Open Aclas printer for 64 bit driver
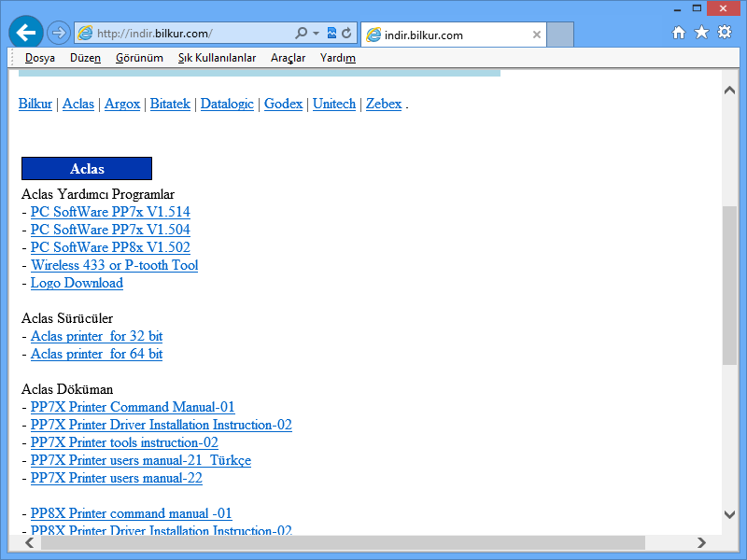The image size is (747, 560). tap(97, 354)
